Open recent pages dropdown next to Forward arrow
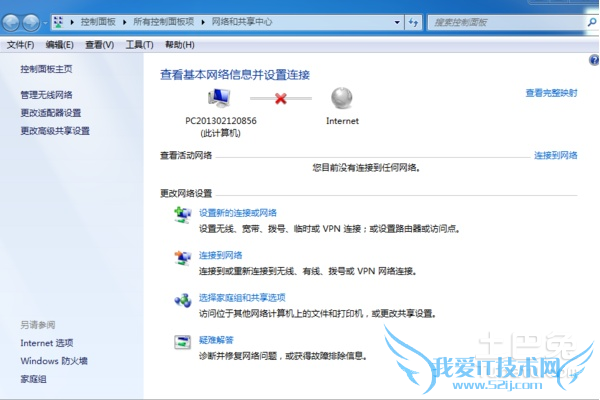Screen dimensions: 600x400 coord(45,23)
